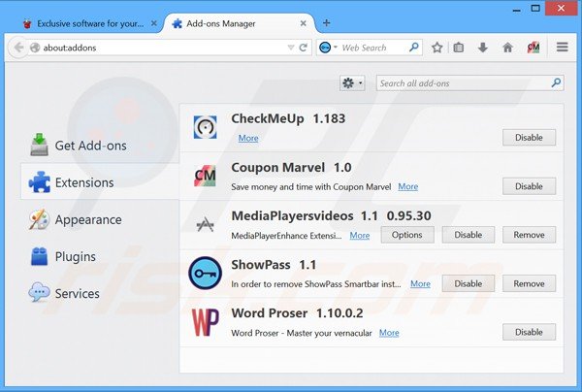
Task: Open Options for MediaPlayersvideos
Action: 407,235
